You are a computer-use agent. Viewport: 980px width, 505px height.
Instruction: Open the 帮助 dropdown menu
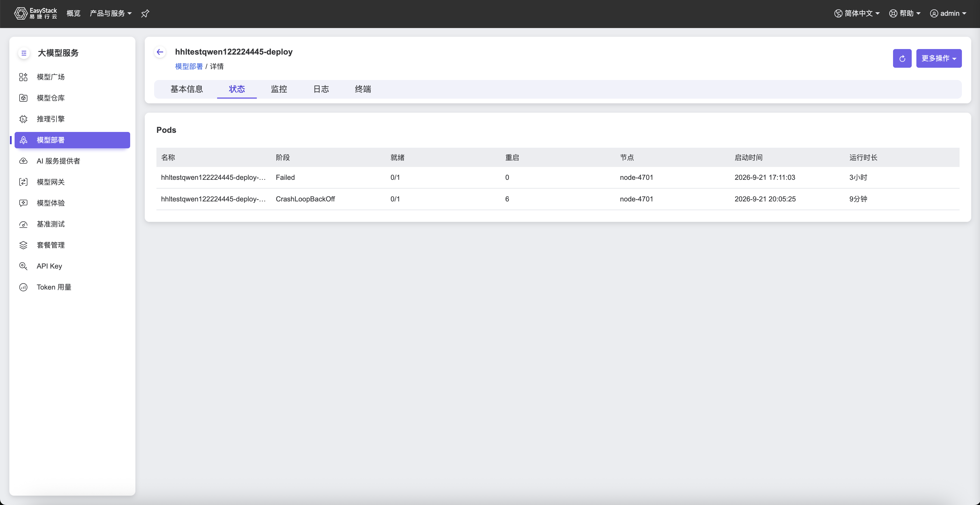pos(905,13)
